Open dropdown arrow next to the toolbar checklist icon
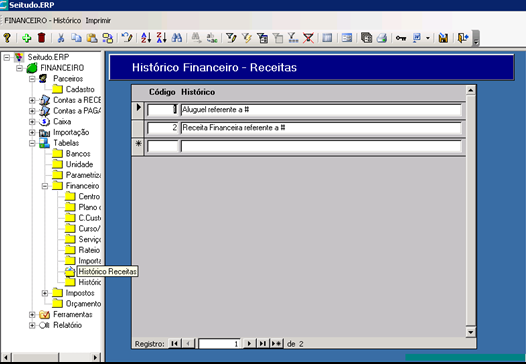This screenshot has width=526, height=364. (x=428, y=38)
